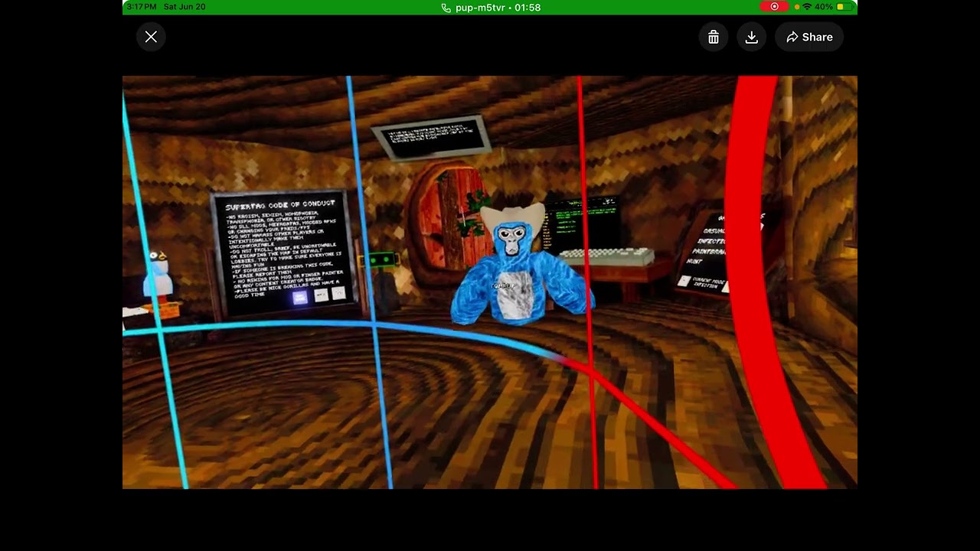The image size is (980, 551).
Task: Tap the red screen recording indicator
Action: 774,7
